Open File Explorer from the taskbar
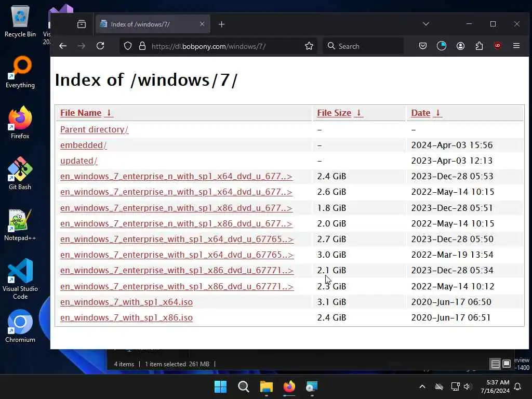Screen dimensions: 532x399 click(x=267, y=387)
